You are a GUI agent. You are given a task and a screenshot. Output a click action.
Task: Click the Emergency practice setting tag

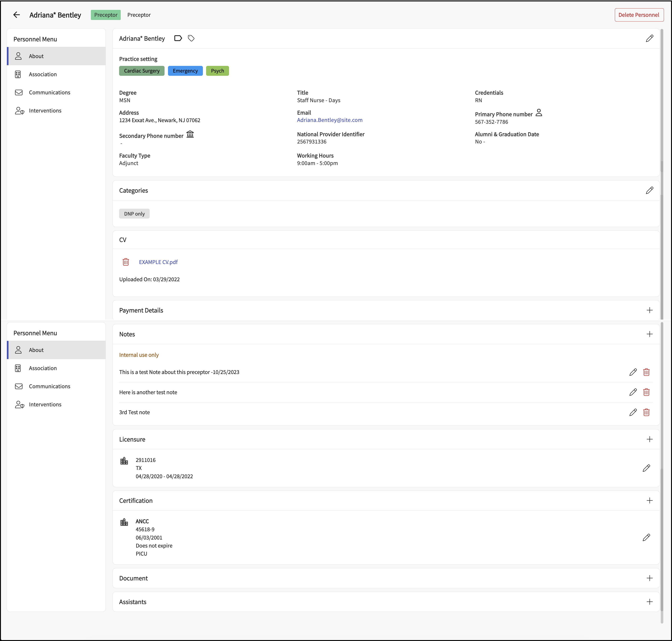pyautogui.click(x=185, y=71)
